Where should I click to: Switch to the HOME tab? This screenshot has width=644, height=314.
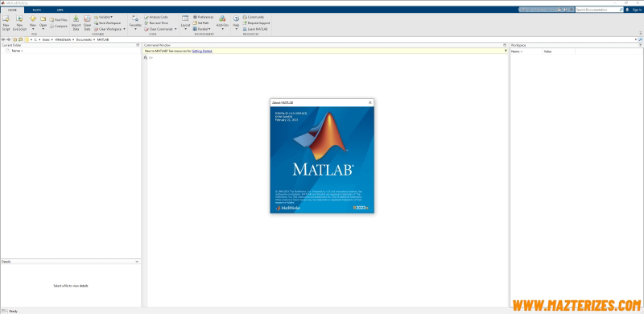(12, 10)
